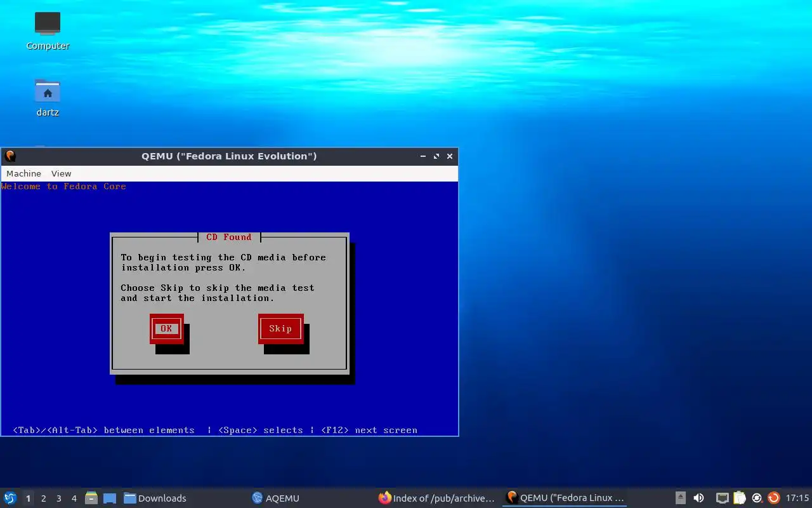Open the Lubuntu start menu
The width and height of the screenshot is (812, 508).
(x=10, y=498)
